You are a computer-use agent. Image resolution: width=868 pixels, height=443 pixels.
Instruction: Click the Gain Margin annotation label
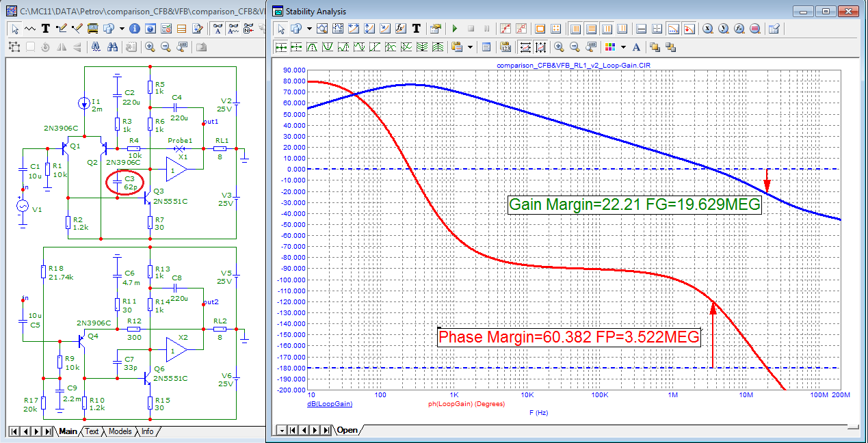pos(634,204)
